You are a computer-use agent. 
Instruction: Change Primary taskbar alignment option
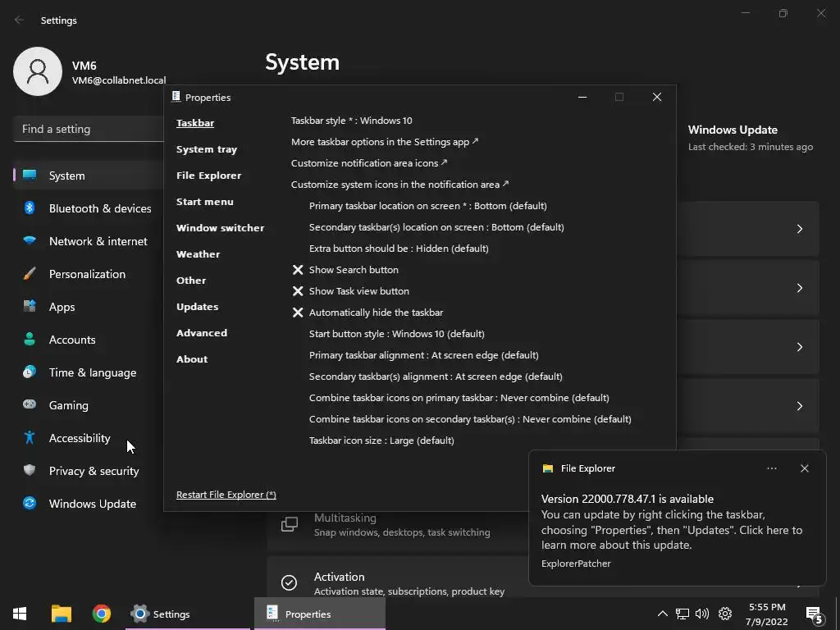tap(423, 355)
